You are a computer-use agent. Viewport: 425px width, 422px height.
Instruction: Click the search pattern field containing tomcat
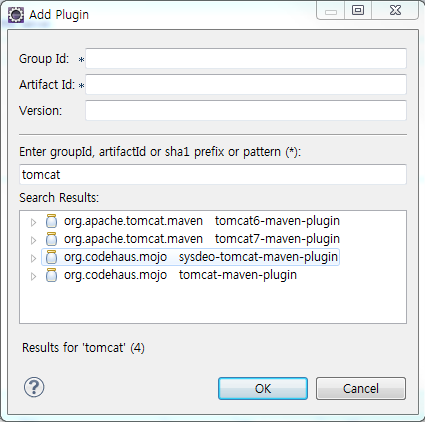tap(213, 174)
